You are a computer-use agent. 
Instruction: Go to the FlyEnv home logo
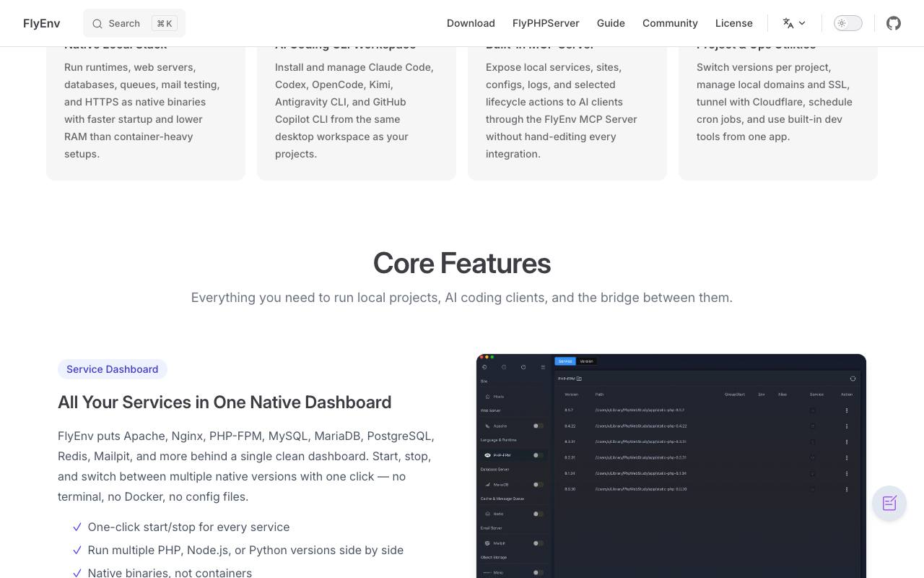(42, 23)
